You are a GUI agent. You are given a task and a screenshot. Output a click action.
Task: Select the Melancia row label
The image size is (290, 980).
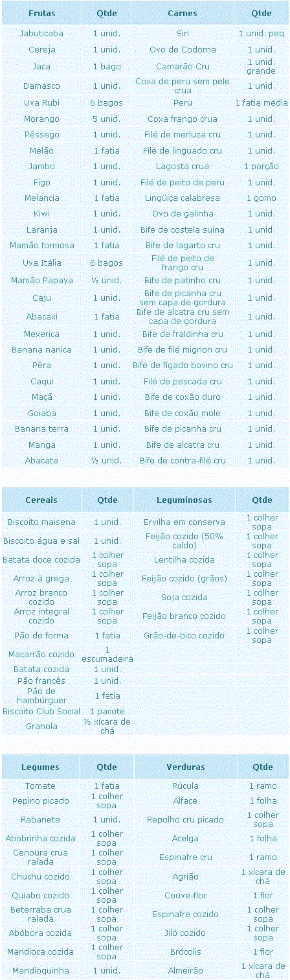point(41,198)
